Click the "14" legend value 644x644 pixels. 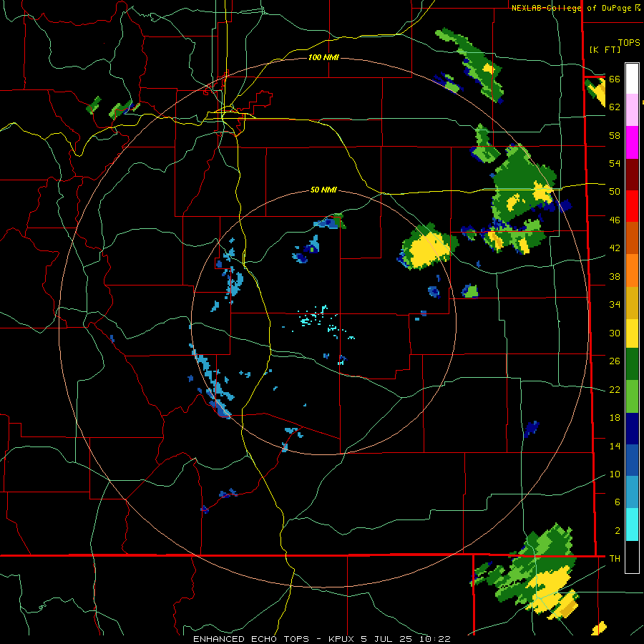pyautogui.click(x=615, y=446)
